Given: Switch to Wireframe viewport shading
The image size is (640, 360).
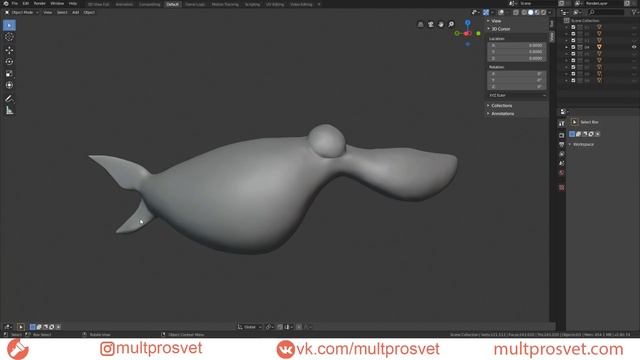Looking at the screenshot, I should [524, 13].
